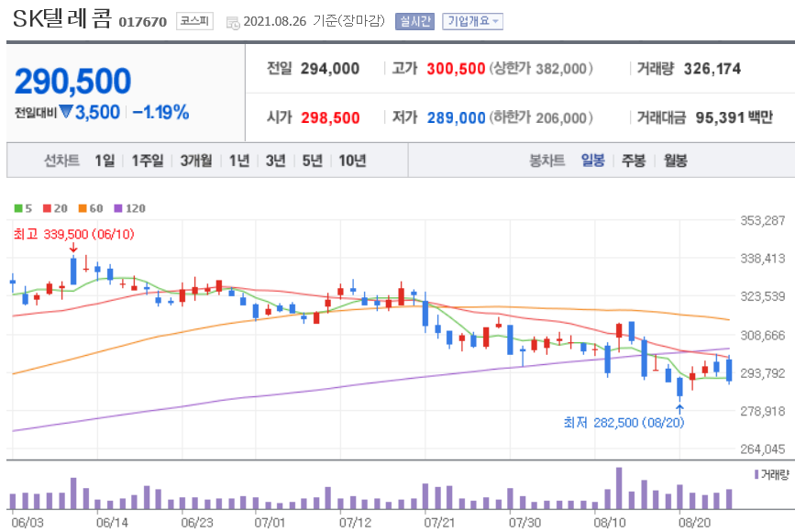Select the 3개월 line chart tab

[x=196, y=161]
